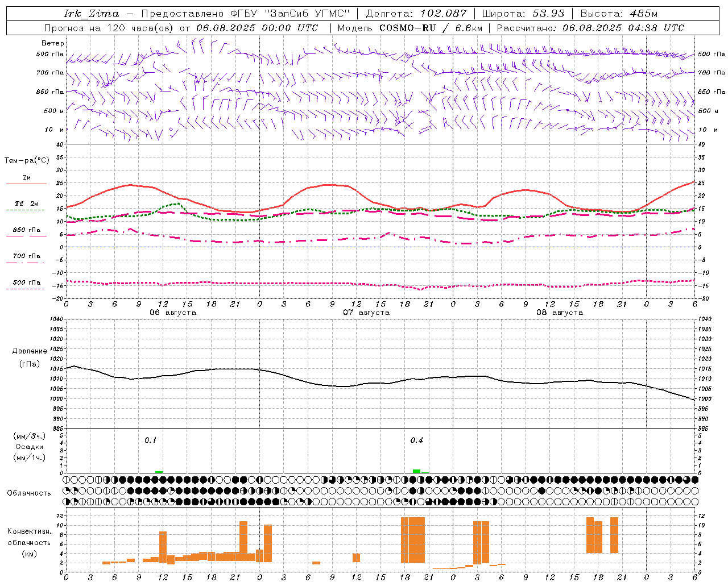728x582 pixels.
Task: Click the model name COSMO-RU
Action: (x=408, y=28)
